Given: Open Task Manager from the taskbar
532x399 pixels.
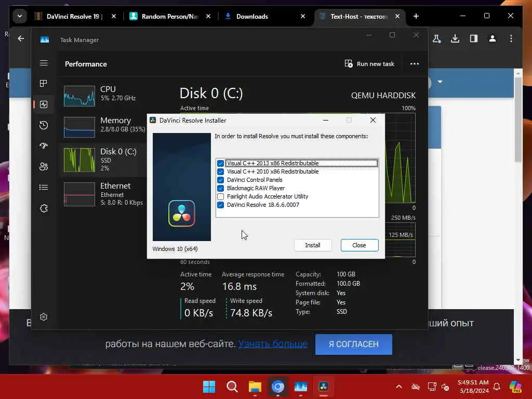Looking at the screenshot, I should click(x=301, y=387).
